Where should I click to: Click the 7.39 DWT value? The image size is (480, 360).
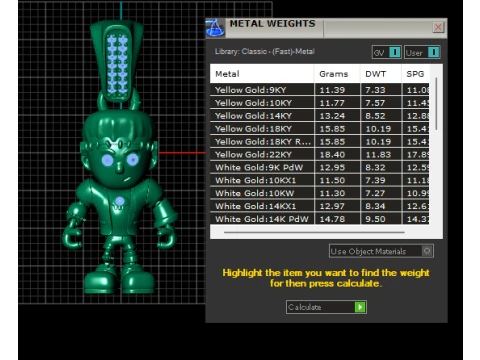[x=375, y=181]
